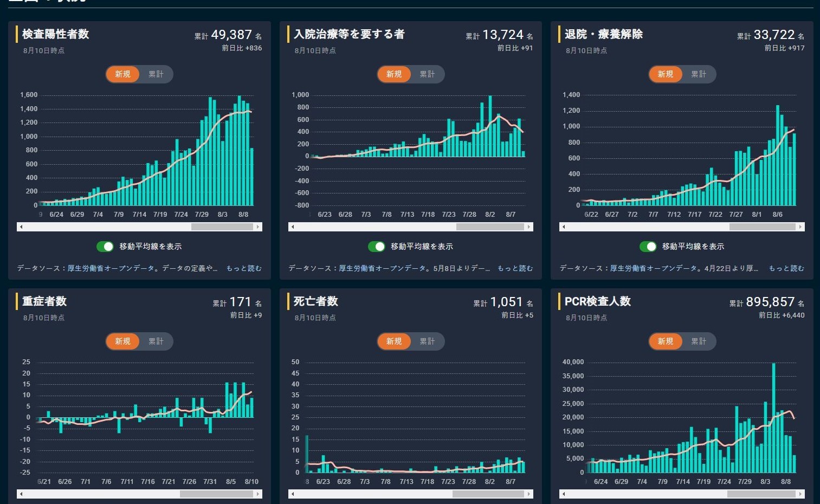Switch 検査陽性者数 chart to 累計 tab
820x504 pixels.
click(x=156, y=74)
